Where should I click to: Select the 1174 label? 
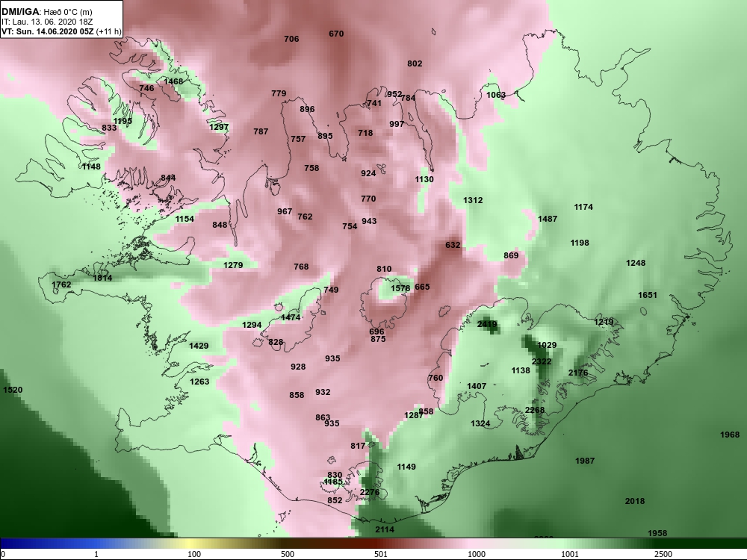583,207
